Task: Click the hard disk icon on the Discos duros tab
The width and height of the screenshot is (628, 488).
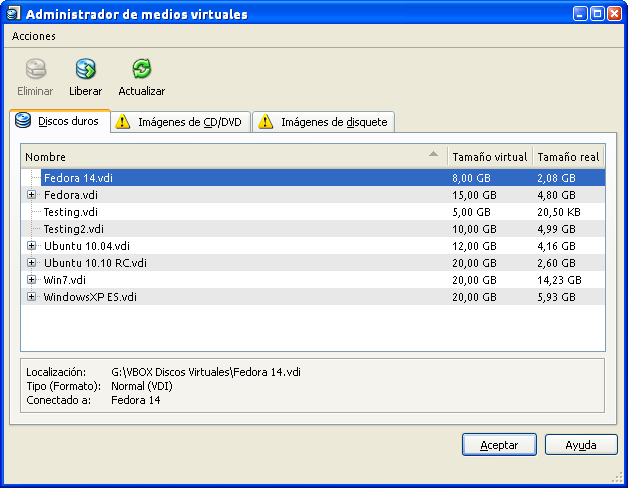Action: coord(23,121)
